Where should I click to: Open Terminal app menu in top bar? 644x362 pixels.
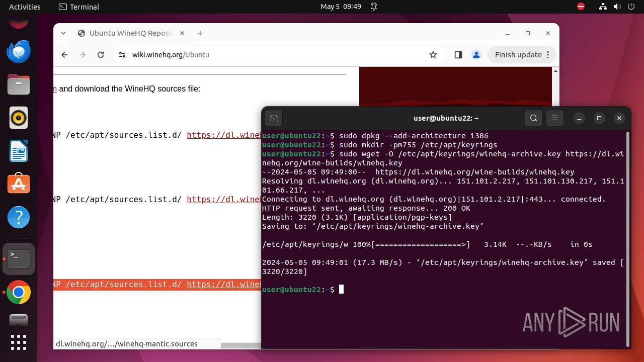79,7
